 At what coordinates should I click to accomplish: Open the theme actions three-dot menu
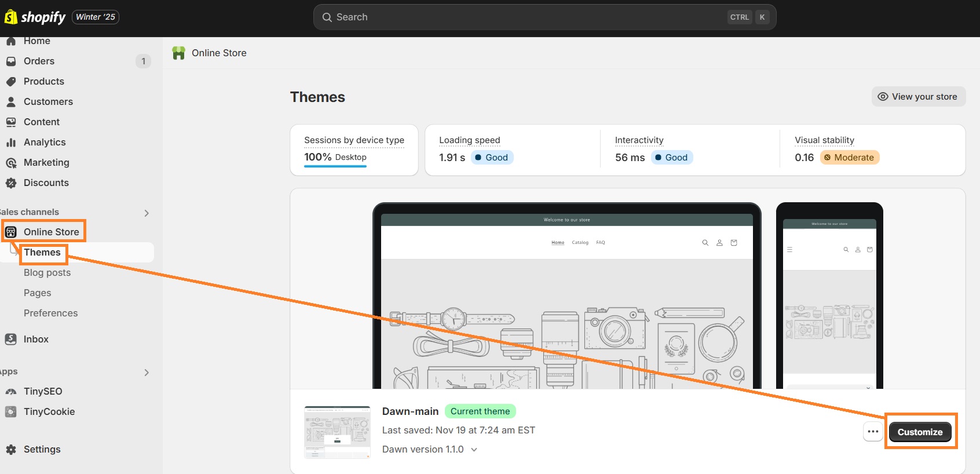pyautogui.click(x=873, y=432)
